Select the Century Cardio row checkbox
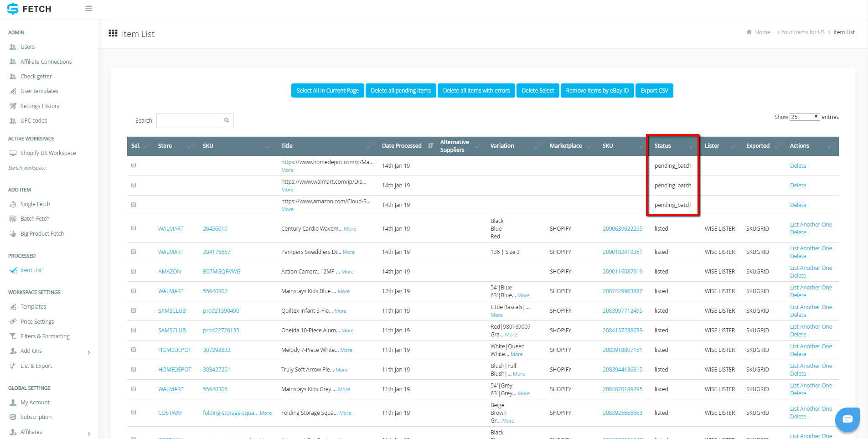The width and height of the screenshot is (868, 439). (134, 228)
